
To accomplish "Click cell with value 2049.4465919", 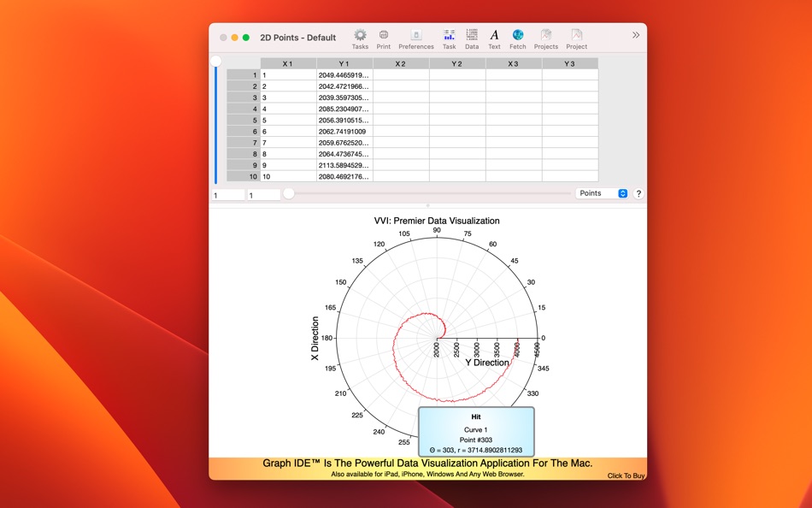I will tap(344, 75).
